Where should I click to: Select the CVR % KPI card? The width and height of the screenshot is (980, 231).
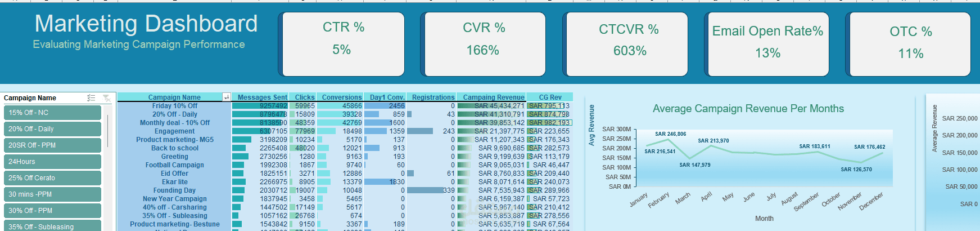[484, 44]
